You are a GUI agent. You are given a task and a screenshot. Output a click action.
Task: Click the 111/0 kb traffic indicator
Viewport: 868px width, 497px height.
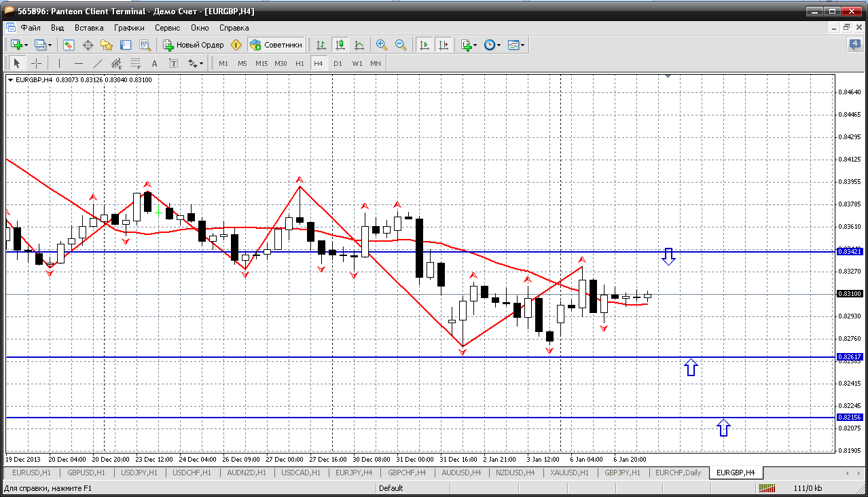[808, 488]
